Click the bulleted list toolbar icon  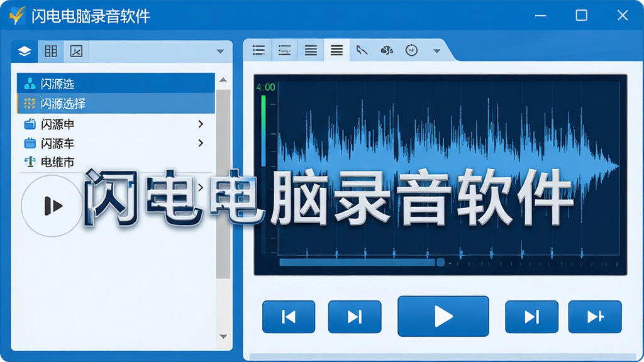[258, 50]
